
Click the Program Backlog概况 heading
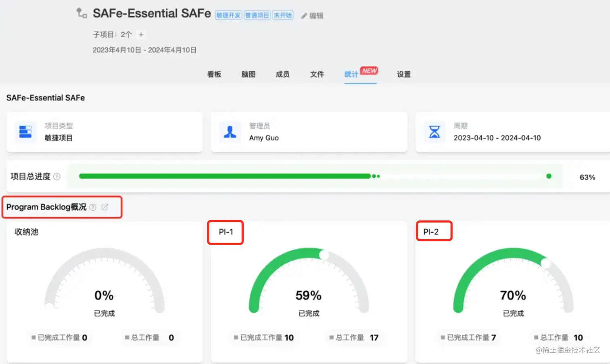46,207
